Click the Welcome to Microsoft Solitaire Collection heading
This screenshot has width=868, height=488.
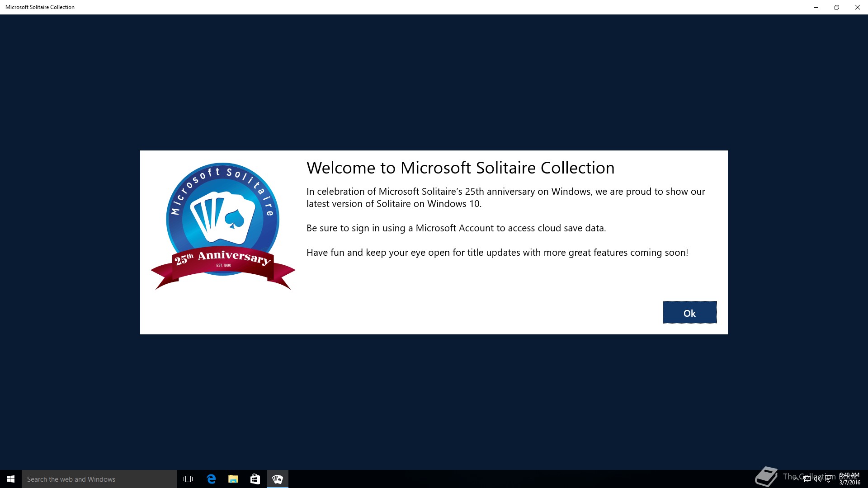point(460,168)
